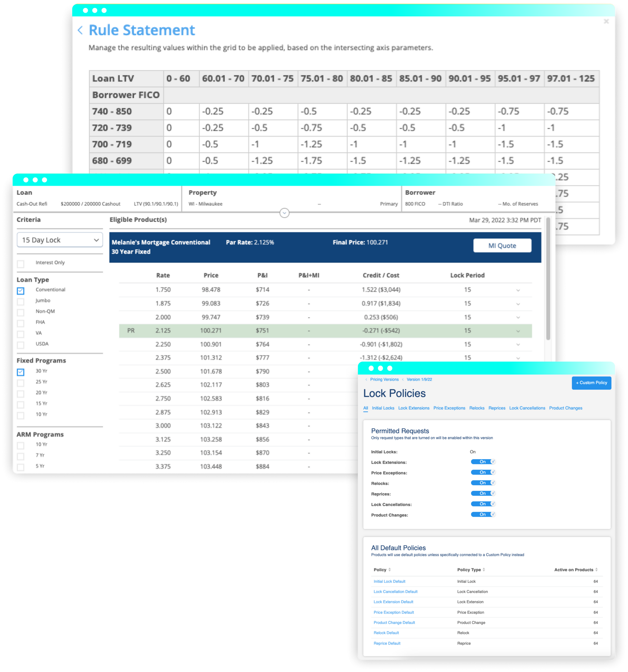This screenshot has width=628, height=672.
Task: Click the MI Quote button
Action: tap(502, 246)
